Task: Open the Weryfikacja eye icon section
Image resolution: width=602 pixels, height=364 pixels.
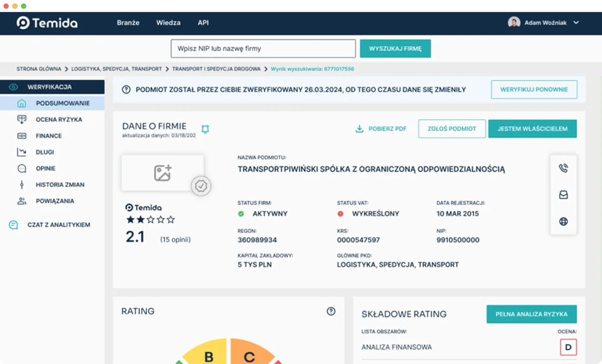Action: [13, 87]
